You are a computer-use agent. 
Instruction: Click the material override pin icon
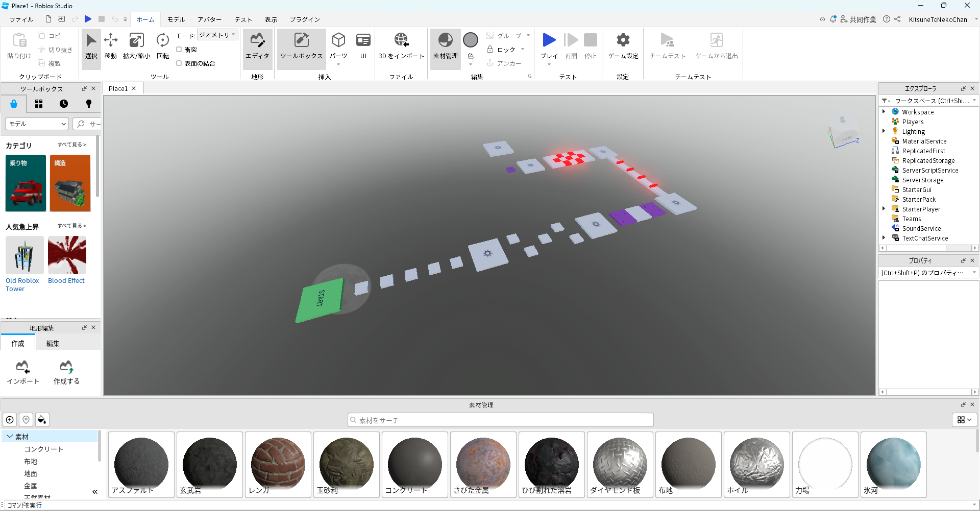26,420
